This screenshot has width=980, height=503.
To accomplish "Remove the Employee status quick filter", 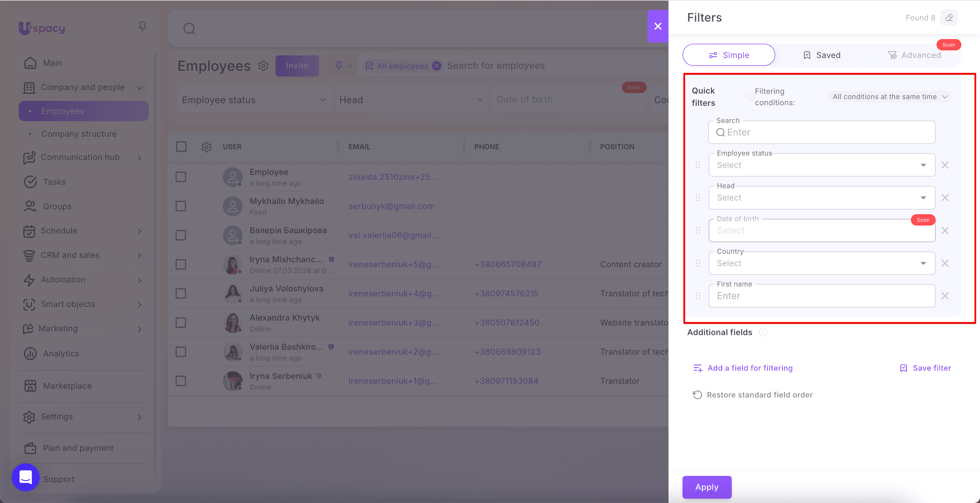I will point(945,165).
